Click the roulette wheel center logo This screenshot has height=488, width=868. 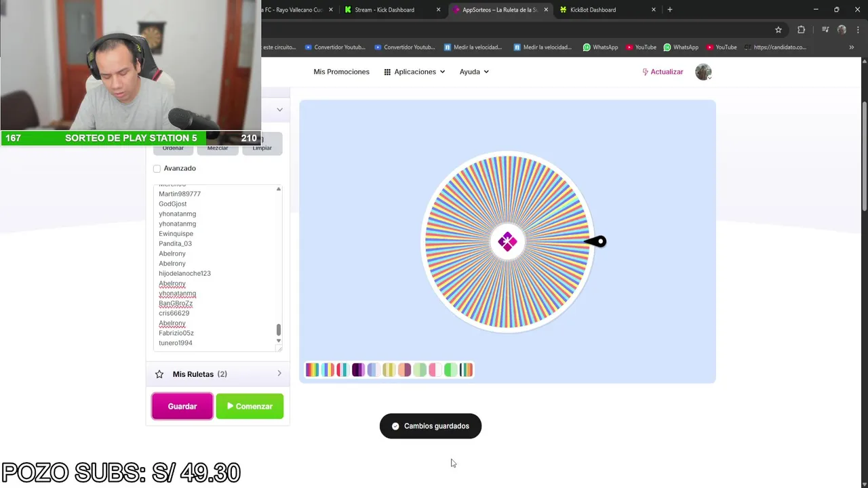[507, 241]
